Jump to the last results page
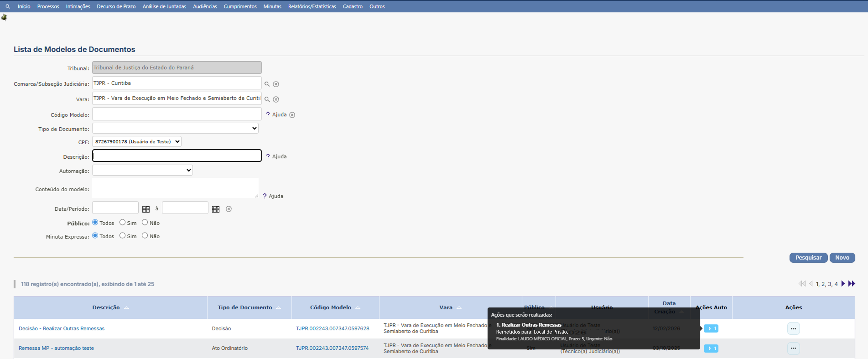The image size is (868, 359). tap(851, 284)
